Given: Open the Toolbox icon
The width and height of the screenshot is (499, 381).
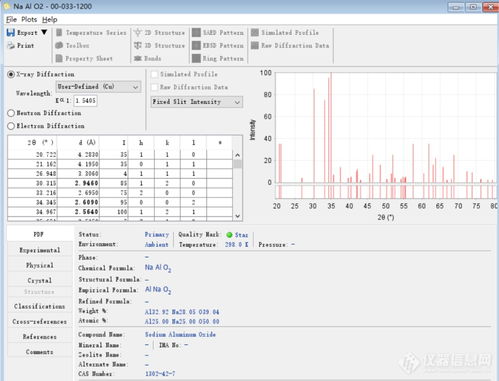Looking at the screenshot, I should pos(59,45).
